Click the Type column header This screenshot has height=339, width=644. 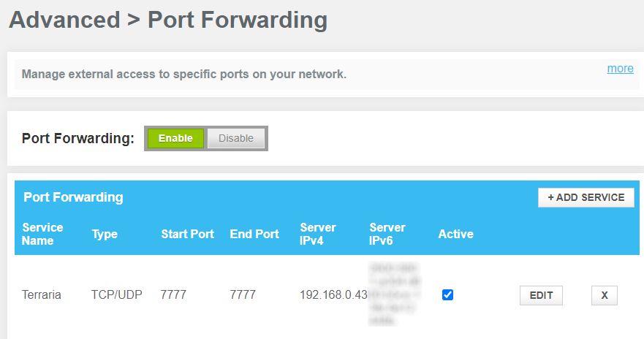pos(105,235)
